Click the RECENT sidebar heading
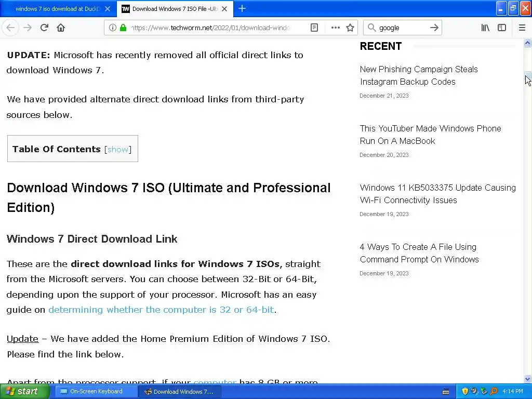This screenshot has height=399, width=532. click(381, 46)
